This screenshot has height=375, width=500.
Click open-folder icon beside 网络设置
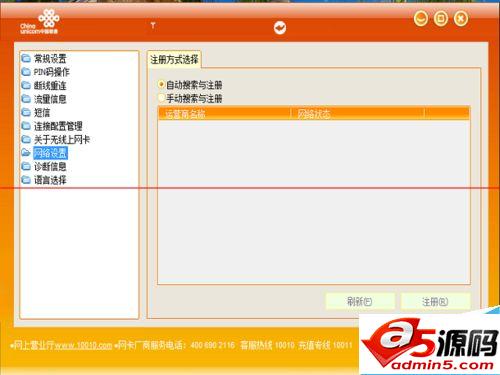(x=26, y=153)
